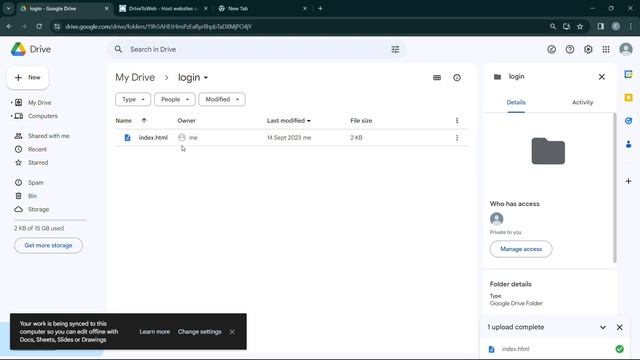Open Chrome side panel icon
Screen dimensions: 640x360
600,27
